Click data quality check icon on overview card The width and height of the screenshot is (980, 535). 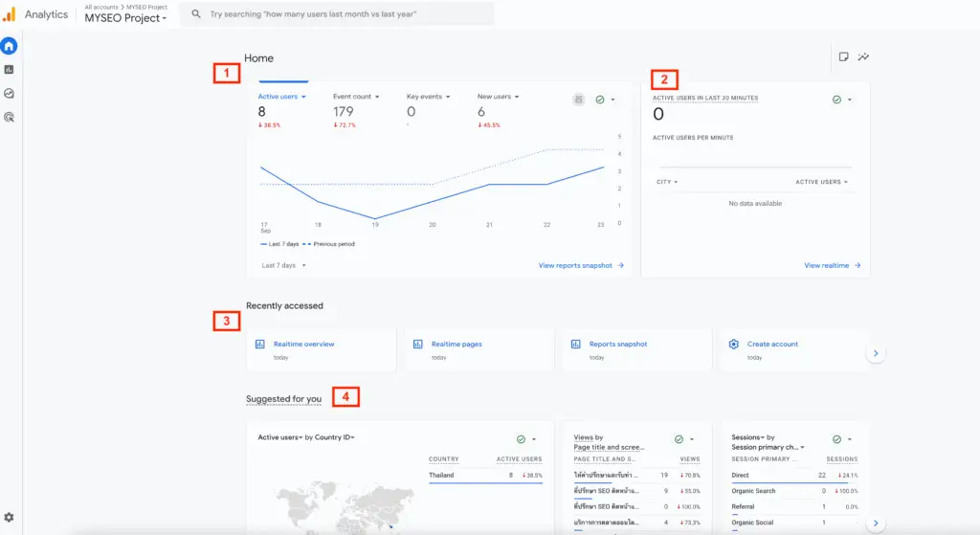pos(600,100)
